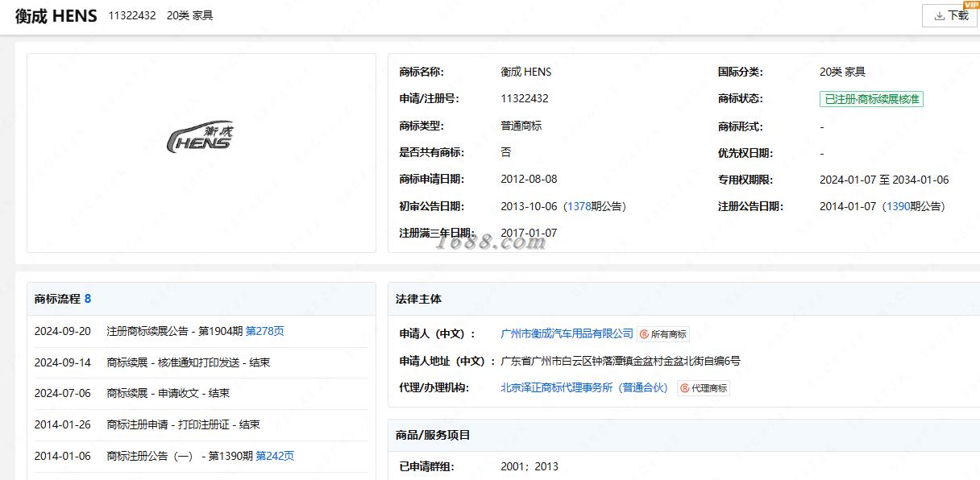Click the 已注册·商标续展核准 status tag

tap(871, 99)
